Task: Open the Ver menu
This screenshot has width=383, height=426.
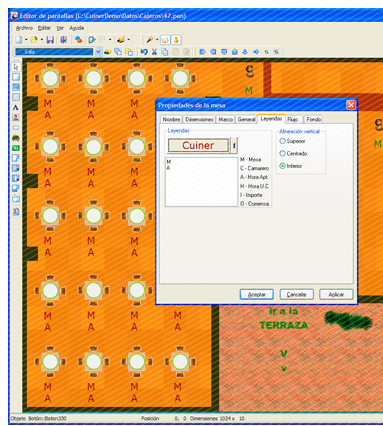Action: pos(60,28)
